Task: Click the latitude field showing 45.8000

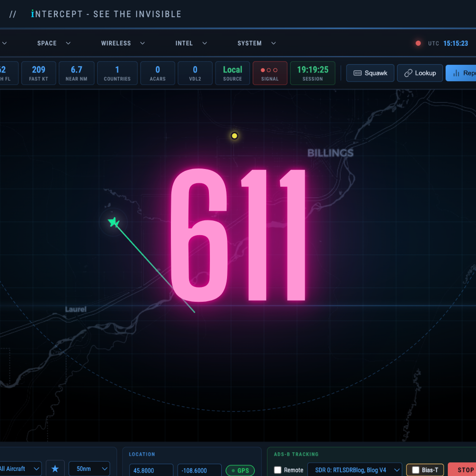Action: [x=151, y=470]
